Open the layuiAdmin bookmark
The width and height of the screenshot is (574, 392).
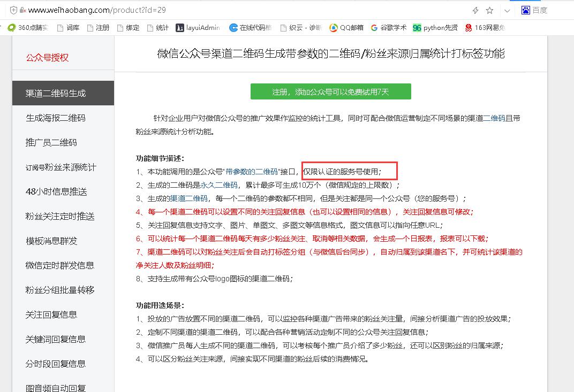pos(198,28)
